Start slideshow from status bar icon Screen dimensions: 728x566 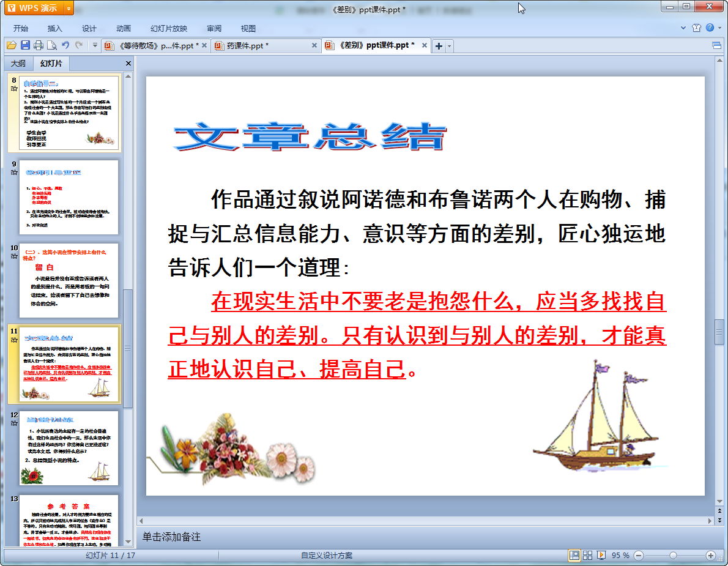601,555
